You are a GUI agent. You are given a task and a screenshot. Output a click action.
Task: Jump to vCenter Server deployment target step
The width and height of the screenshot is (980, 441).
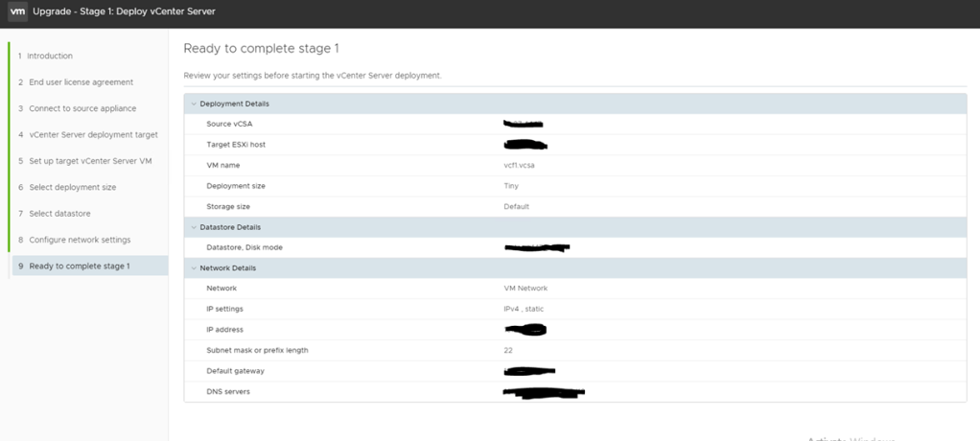point(93,135)
